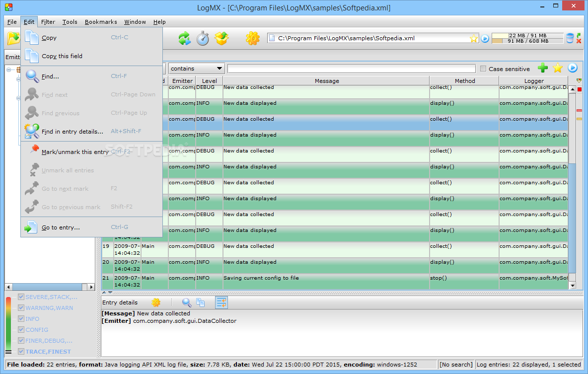This screenshot has height=374, width=588.
Task: Click the blue play button next to file path
Action: (485, 39)
